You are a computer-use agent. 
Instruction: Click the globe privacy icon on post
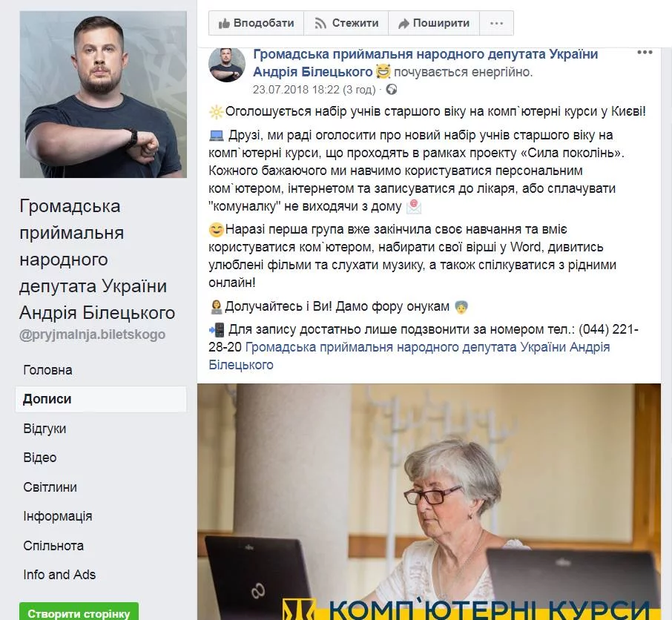pos(392,89)
